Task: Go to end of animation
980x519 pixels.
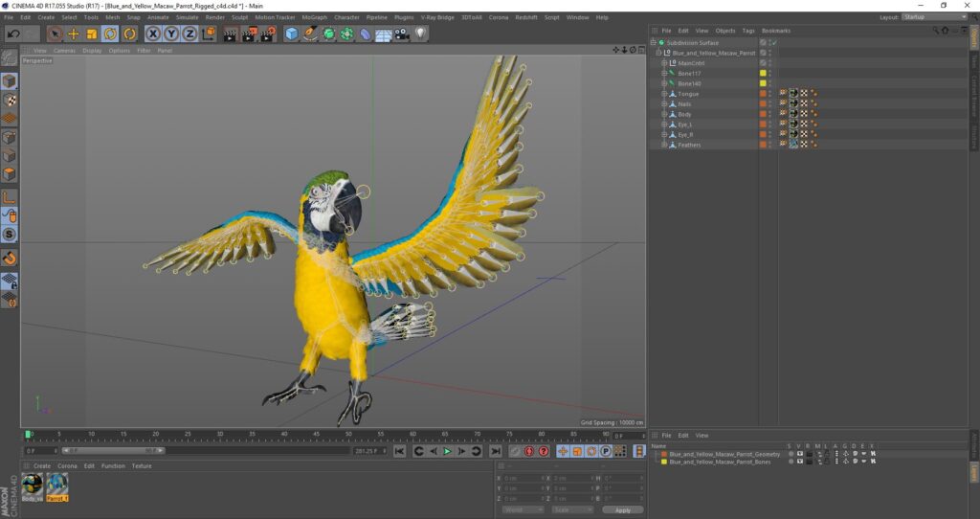Action: (x=496, y=451)
